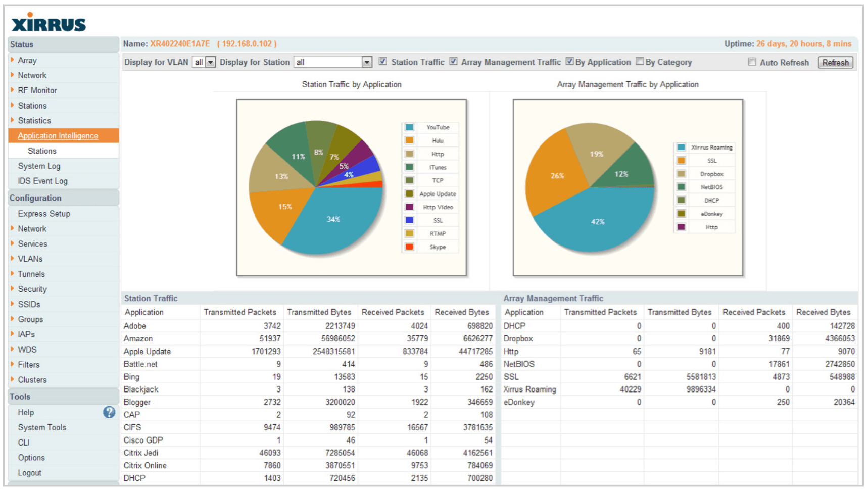Expand the RF Monitor arrow

pyautogui.click(x=12, y=90)
